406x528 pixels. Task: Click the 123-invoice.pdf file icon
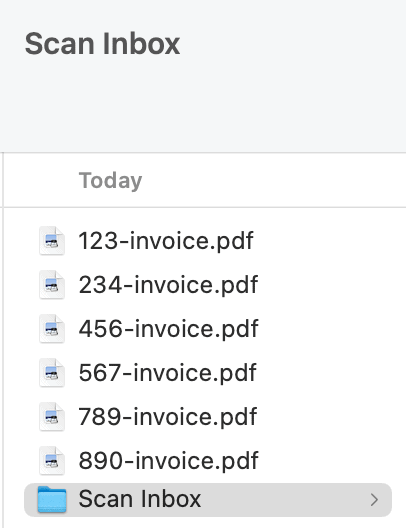coord(52,241)
